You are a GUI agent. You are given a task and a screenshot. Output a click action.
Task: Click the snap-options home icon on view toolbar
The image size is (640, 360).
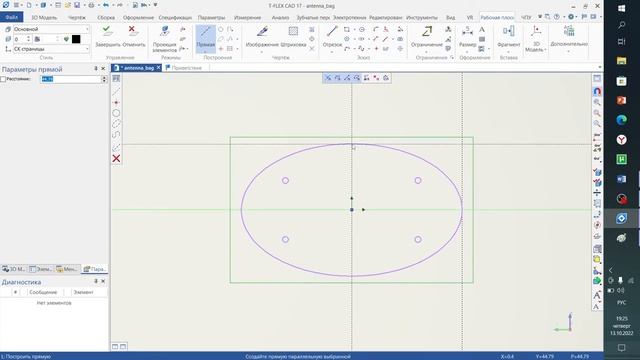pyautogui.click(x=386, y=78)
